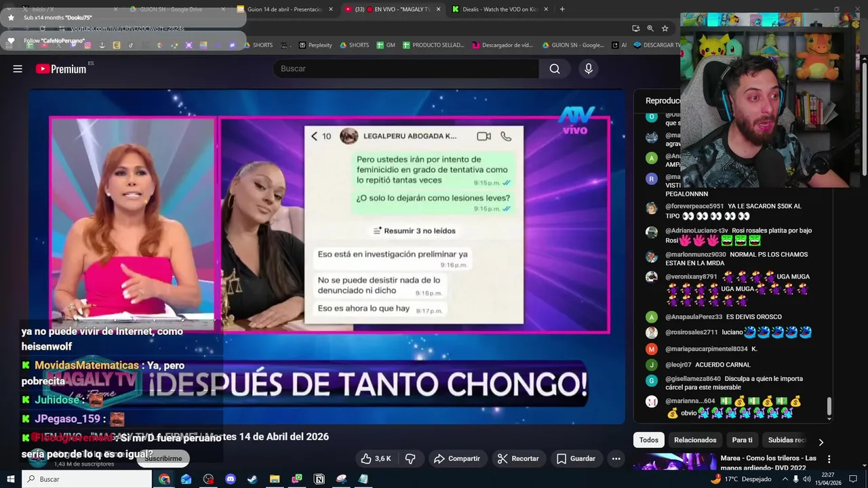Viewport: 868px width, 488px height.
Task: Click chat user @AnapaulaPerez33
Action: 694,317
